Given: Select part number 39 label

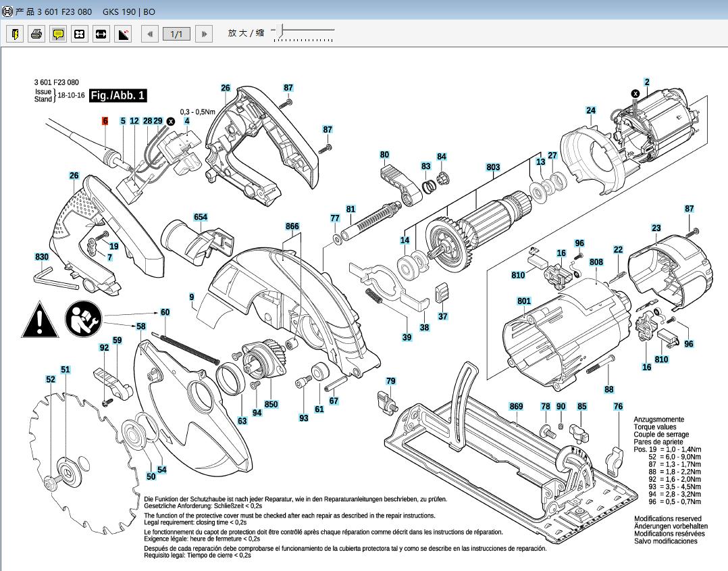Looking at the screenshot, I should click(407, 337).
